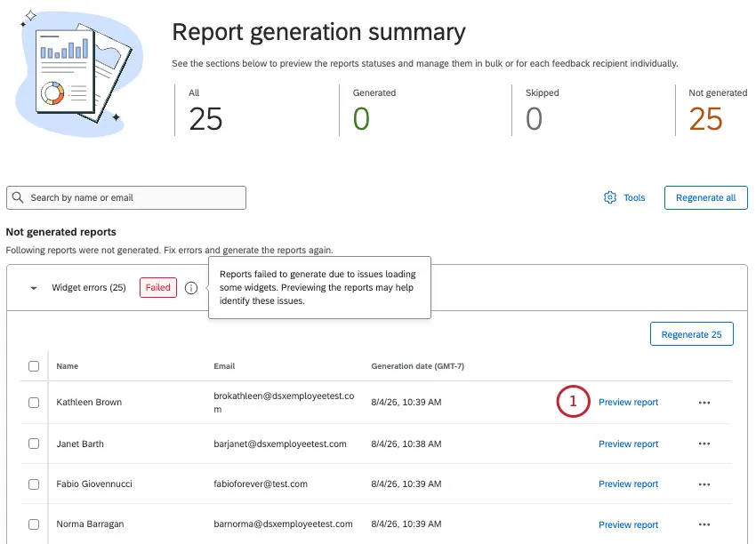Image resolution: width=756 pixels, height=544 pixels.
Task: Click the Name column header
Action: pos(67,366)
